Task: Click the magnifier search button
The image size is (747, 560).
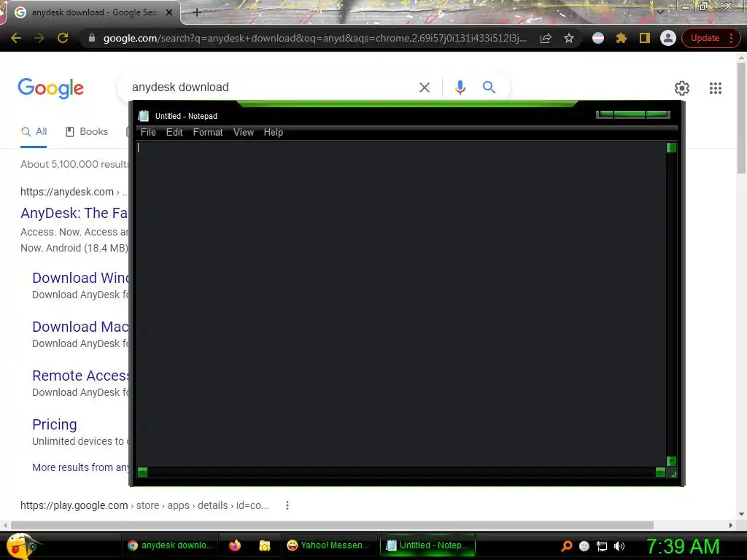Action: (489, 87)
